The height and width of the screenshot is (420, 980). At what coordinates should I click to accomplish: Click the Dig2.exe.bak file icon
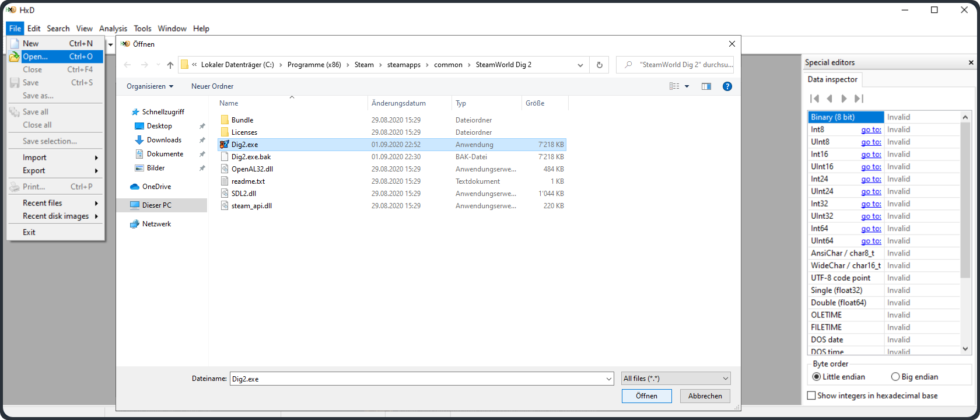tap(225, 157)
